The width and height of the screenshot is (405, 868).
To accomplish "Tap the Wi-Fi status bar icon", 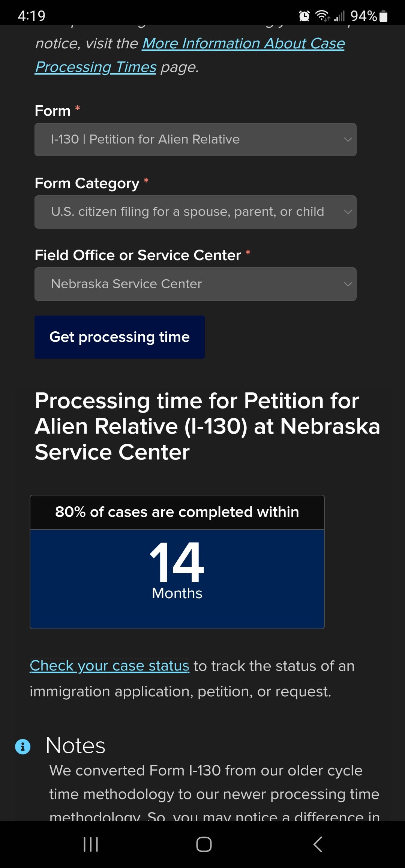I will click(322, 16).
